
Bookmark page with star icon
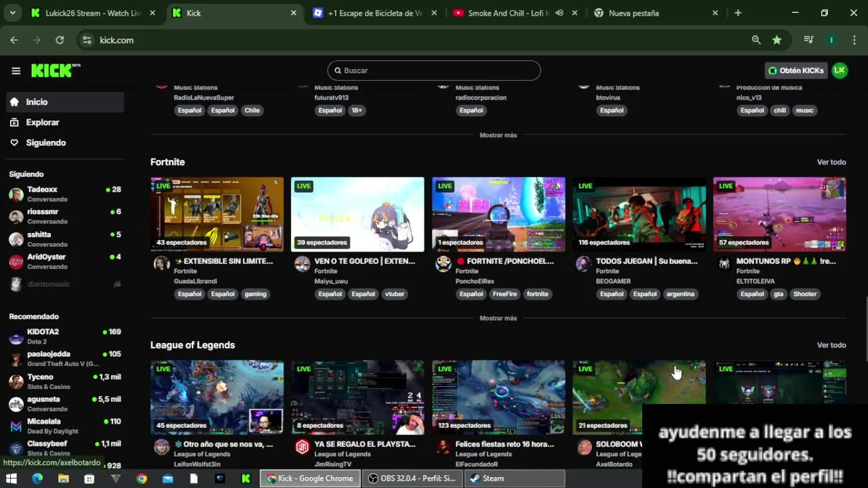(777, 40)
